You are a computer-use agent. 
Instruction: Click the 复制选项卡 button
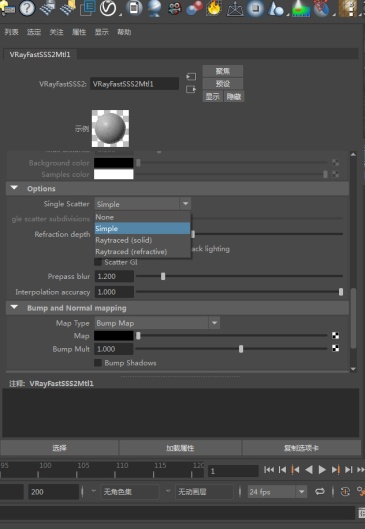coord(301,448)
